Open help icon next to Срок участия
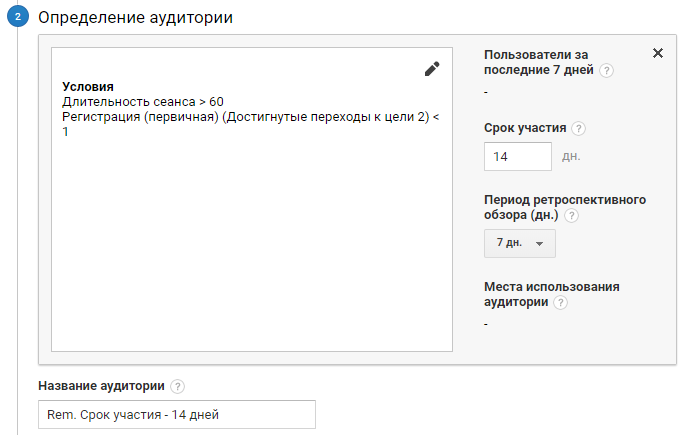This screenshot has height=435, width=685. (x=578, y=128)
